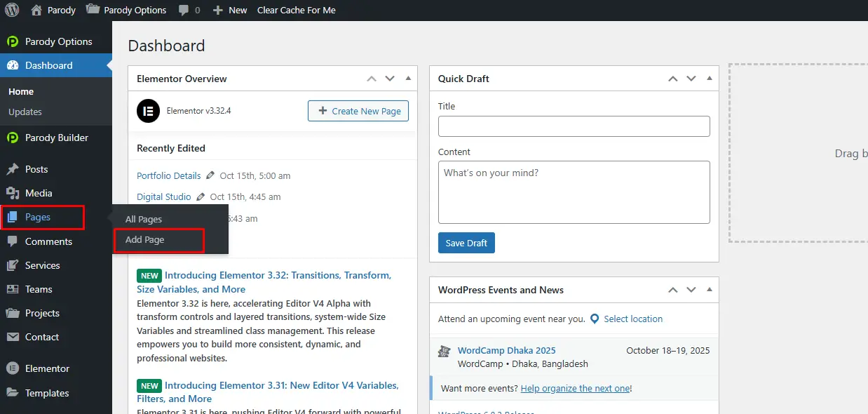Click the Comments speech bubble sidebar icon
This screenshot has width=868, height=414.
tap(13, 241)
